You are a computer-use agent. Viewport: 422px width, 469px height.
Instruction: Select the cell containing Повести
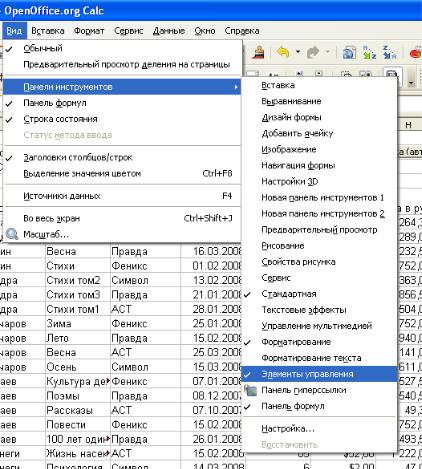(78, 425)
